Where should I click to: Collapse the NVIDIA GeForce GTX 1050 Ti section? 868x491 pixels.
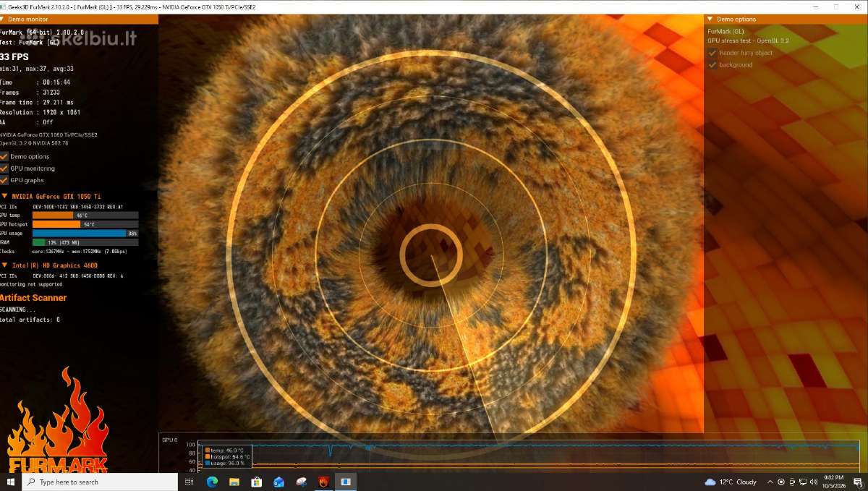point(4,196)
